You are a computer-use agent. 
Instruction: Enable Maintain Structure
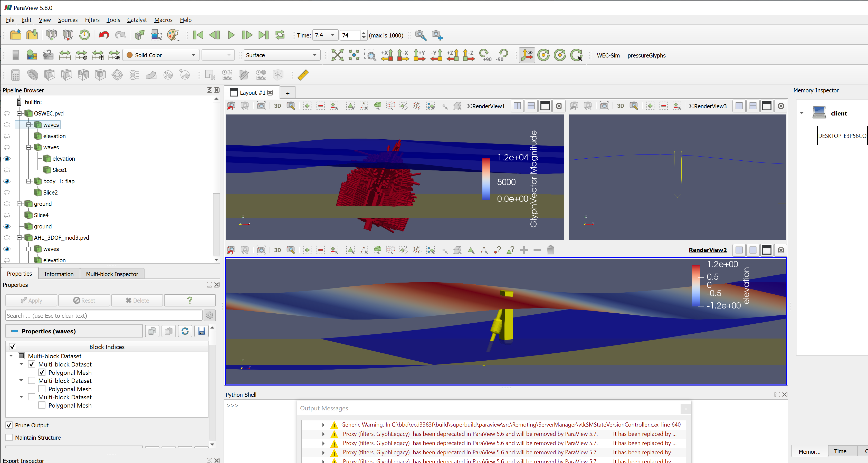(9, 437)
